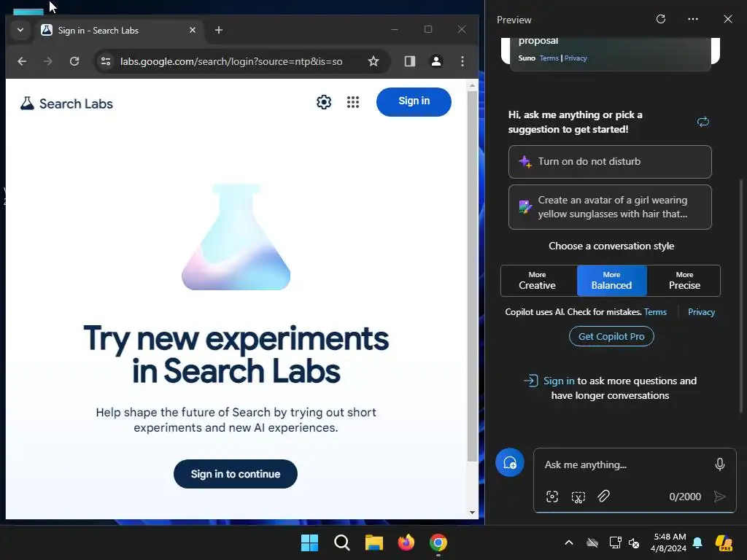This screenshot has width=747, height=560.
Task: Select More Precise conversation style
Action: pyautogui.click(x=684, y=281)
